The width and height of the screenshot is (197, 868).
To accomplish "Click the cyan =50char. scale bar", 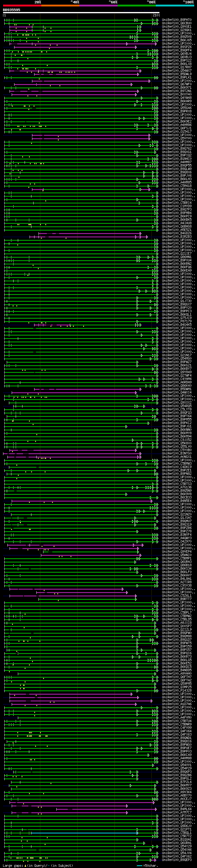I will pos(140,865).
